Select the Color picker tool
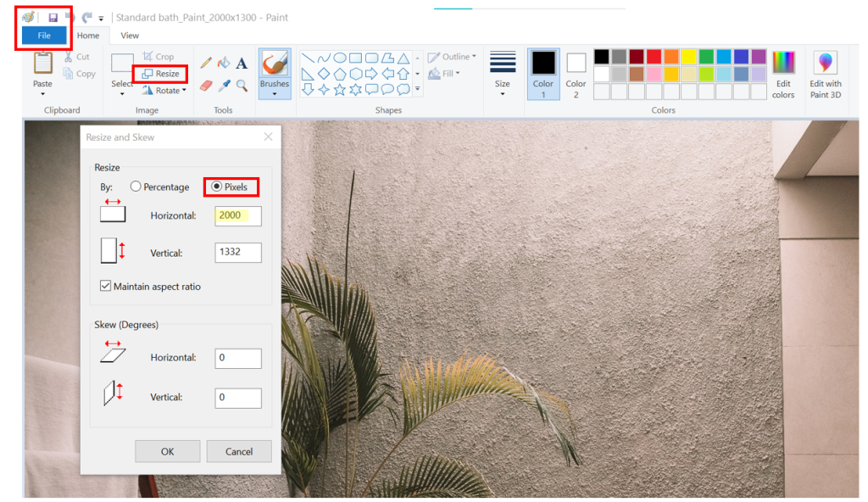 coord(224,85)
